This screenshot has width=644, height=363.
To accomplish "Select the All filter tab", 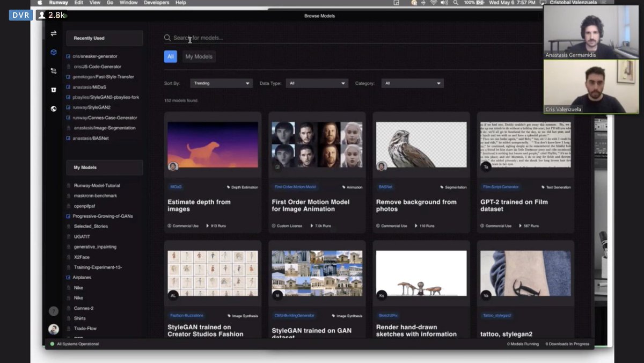I will tap(171, 56).
